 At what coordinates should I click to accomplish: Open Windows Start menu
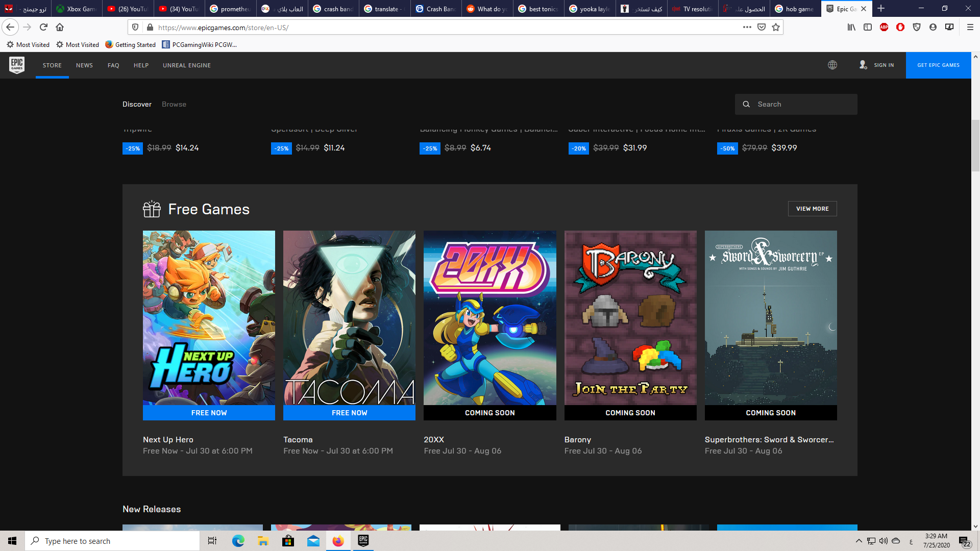point(12,541)
